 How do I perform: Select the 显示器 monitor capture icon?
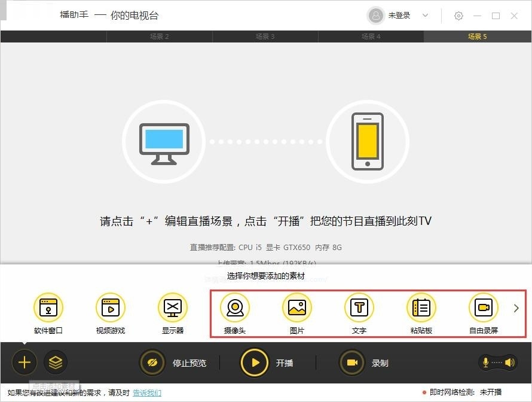point(173,307)
